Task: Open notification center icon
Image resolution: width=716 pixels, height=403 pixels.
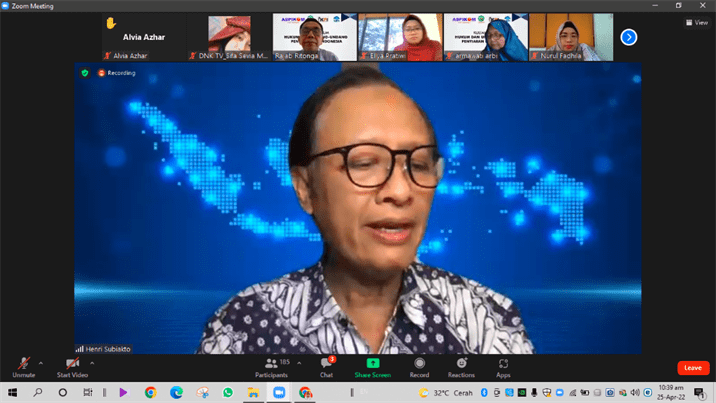Action: pyautogui.click(x=699, y=393)
